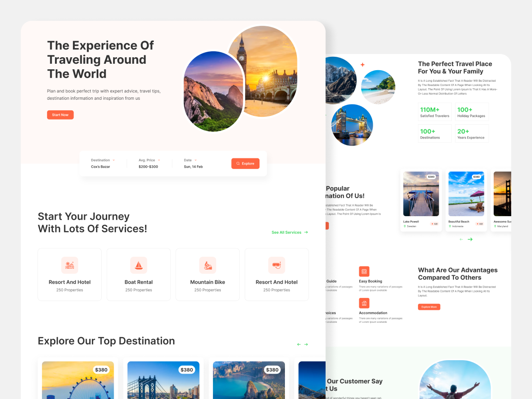This screenshot has height=399, width=532.
Task: Select the Resort And Hotel service icon
Action: click(69, 265)
